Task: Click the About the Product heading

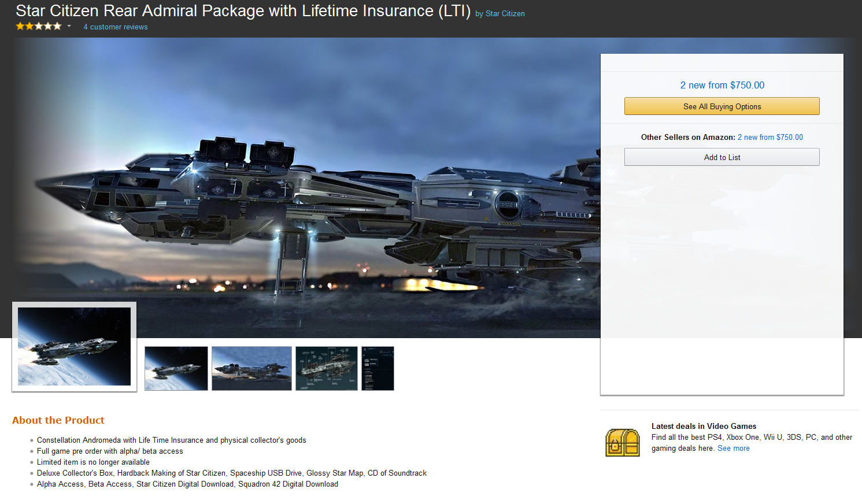Action: tap(58, 420)
